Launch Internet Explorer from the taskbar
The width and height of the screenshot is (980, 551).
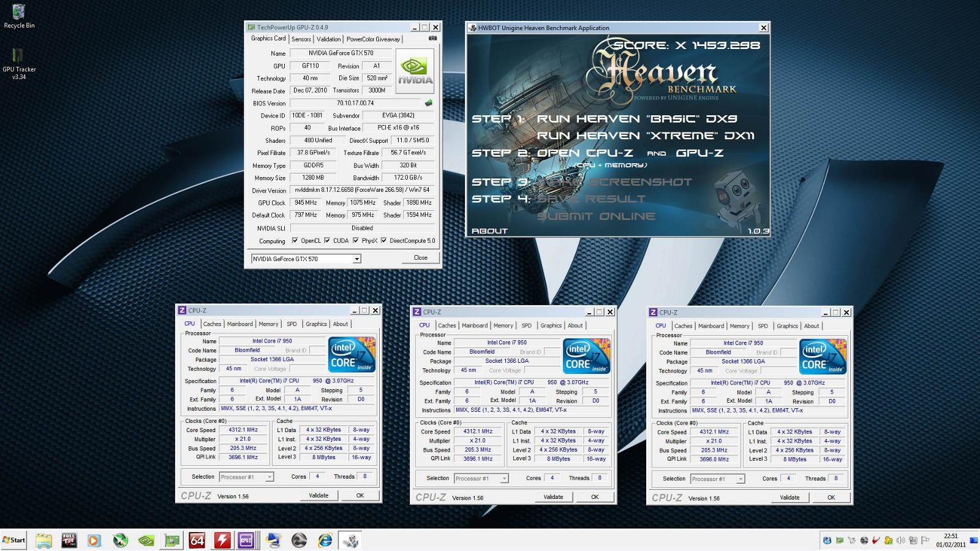point(325,540)
